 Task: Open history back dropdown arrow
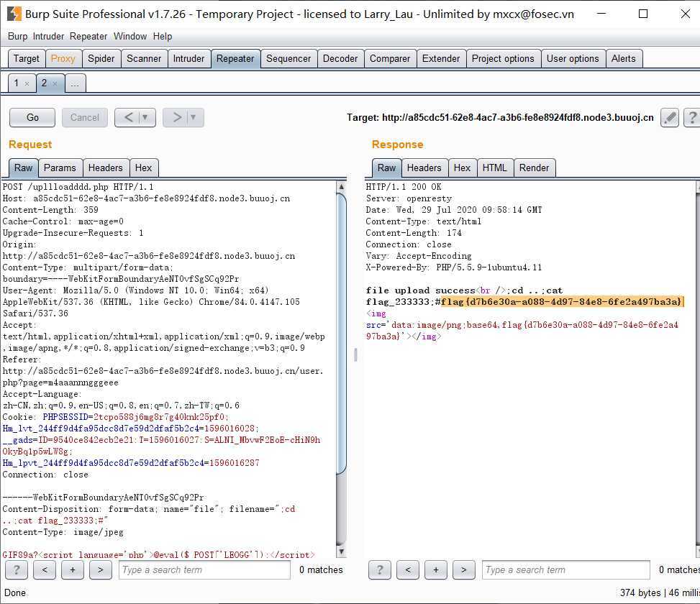[145, 118]
